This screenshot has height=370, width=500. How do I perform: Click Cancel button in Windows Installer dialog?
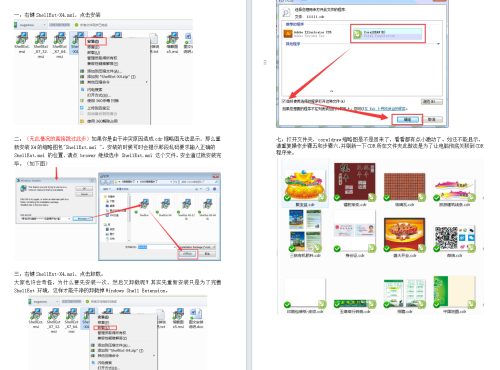coord(84,194)
